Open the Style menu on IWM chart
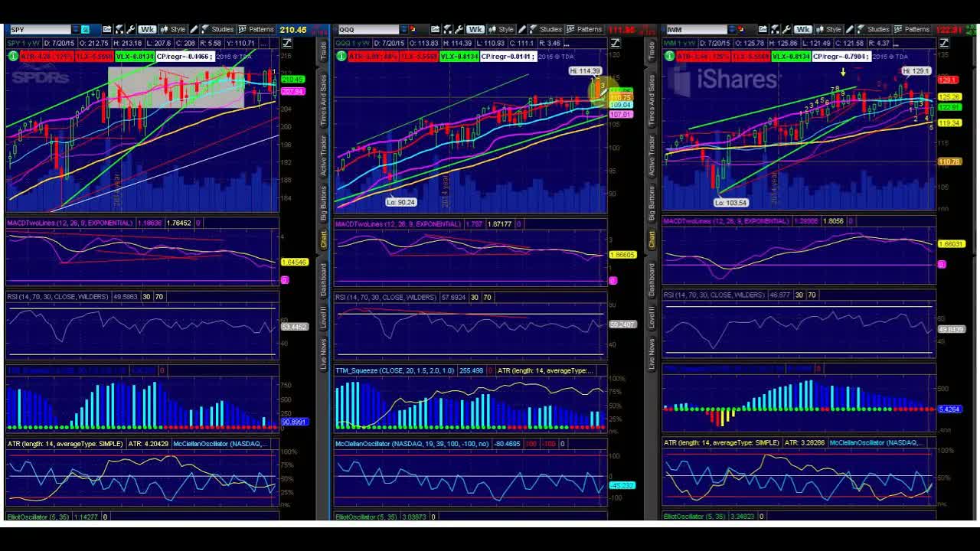The width and height of the screenshot is (980, 551). point(828,29)
